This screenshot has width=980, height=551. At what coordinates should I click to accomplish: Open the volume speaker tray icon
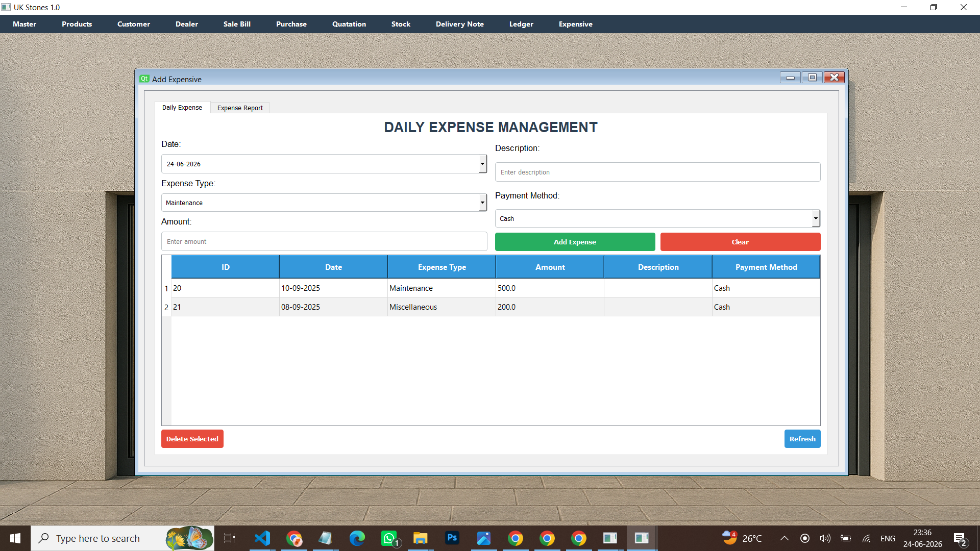point(825,538)
